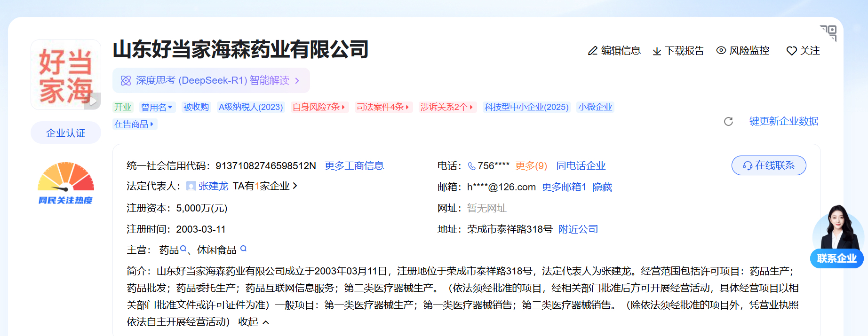Click the address 荣成市泰祥路318号
Screen dimensions: 868x336
(510, 229)
